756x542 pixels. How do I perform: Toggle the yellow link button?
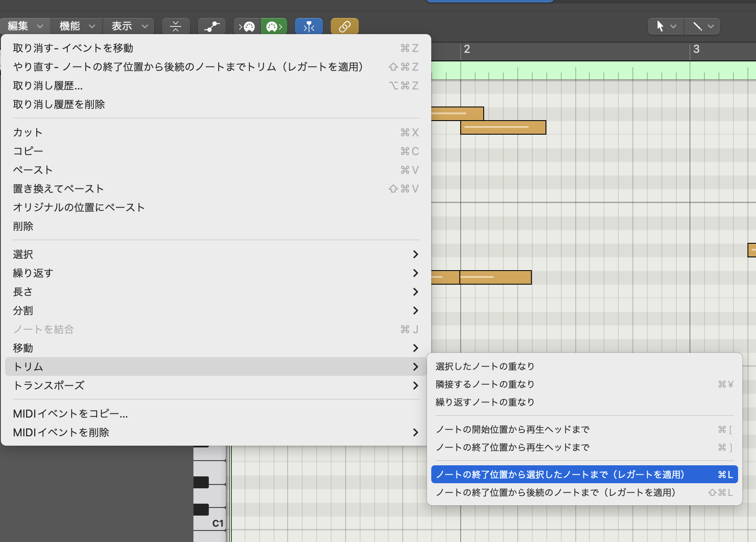pos(344,26)
